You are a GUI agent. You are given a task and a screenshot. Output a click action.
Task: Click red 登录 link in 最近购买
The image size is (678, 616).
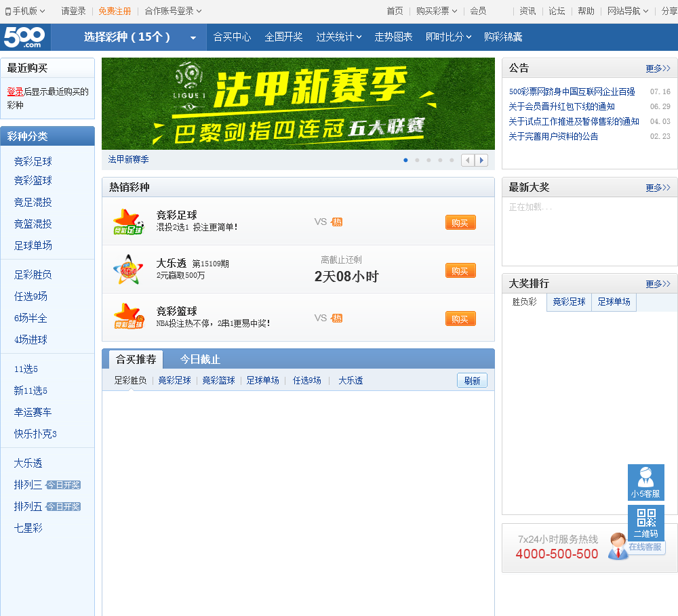pos(15,91)
